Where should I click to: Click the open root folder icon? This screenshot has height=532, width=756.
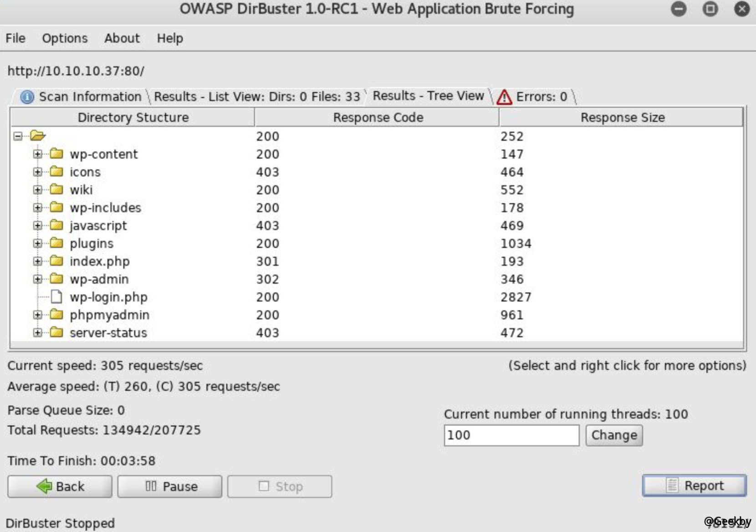tap(37, 136)
